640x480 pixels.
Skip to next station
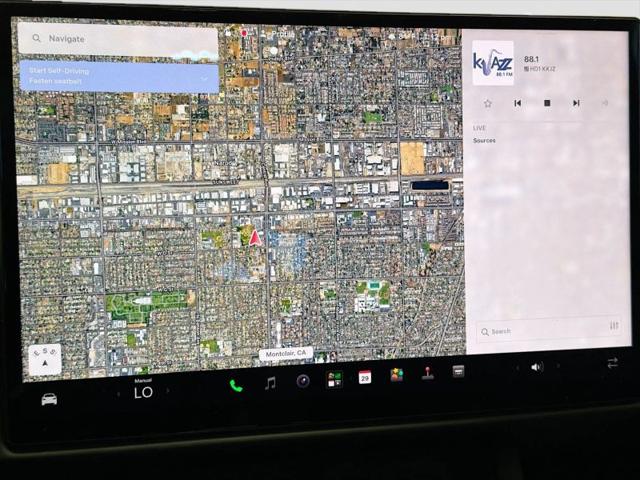(576, 103)
